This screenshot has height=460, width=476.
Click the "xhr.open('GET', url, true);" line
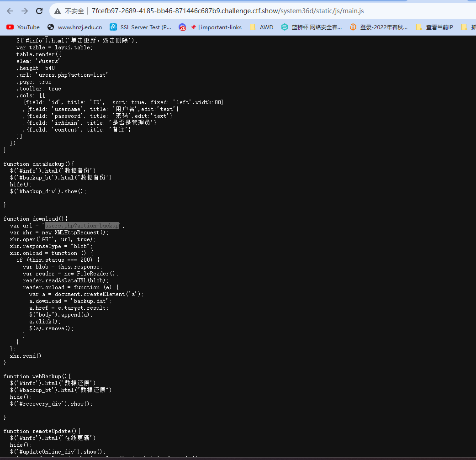53,239
